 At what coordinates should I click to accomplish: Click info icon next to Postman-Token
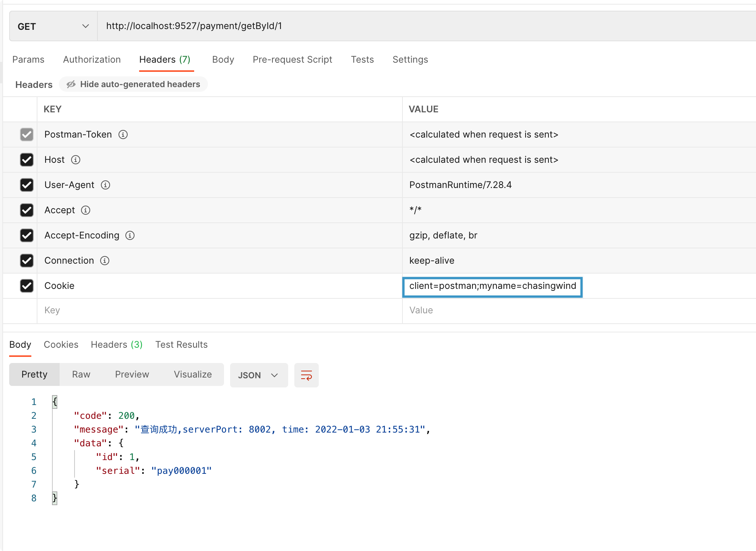[x=123, y=135]
